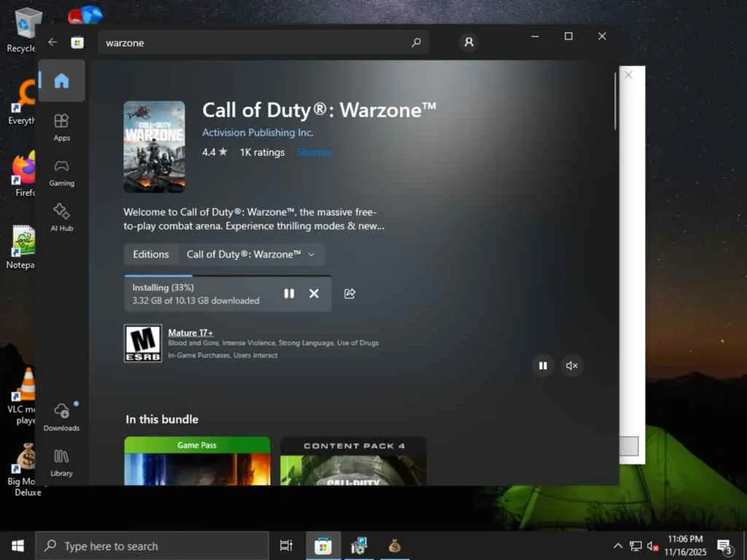Image resolution: width=747 pixels, height=560 pixels.
Task: Open the Mature 17+ rating link
Action: pos(190,332)
